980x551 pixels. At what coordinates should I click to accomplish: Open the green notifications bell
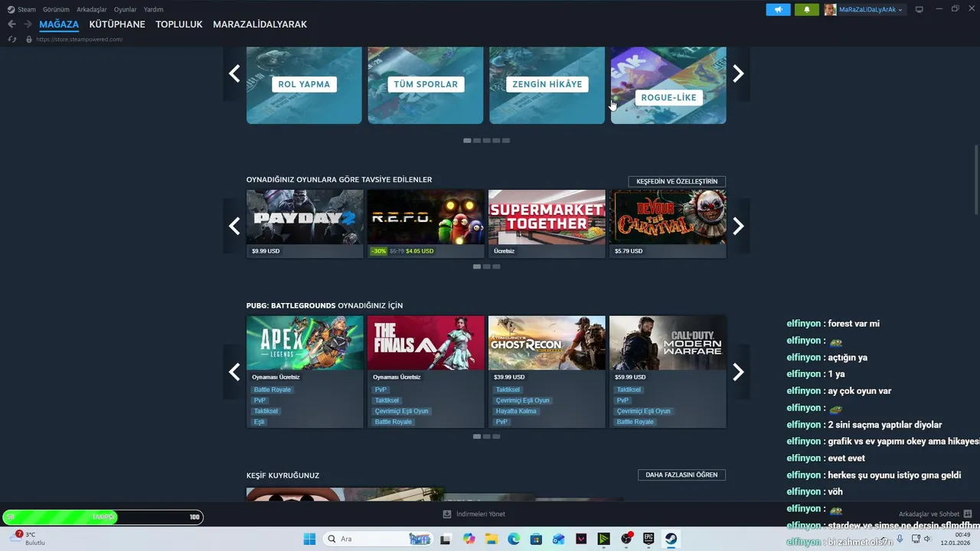806,9
